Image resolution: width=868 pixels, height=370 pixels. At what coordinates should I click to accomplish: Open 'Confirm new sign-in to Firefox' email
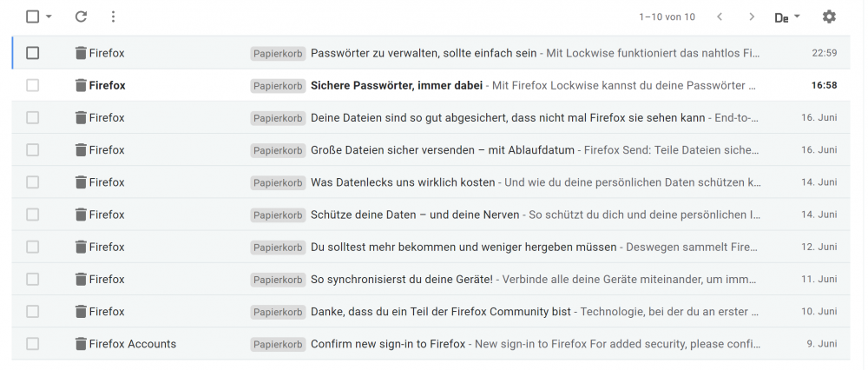pos(388,344)
